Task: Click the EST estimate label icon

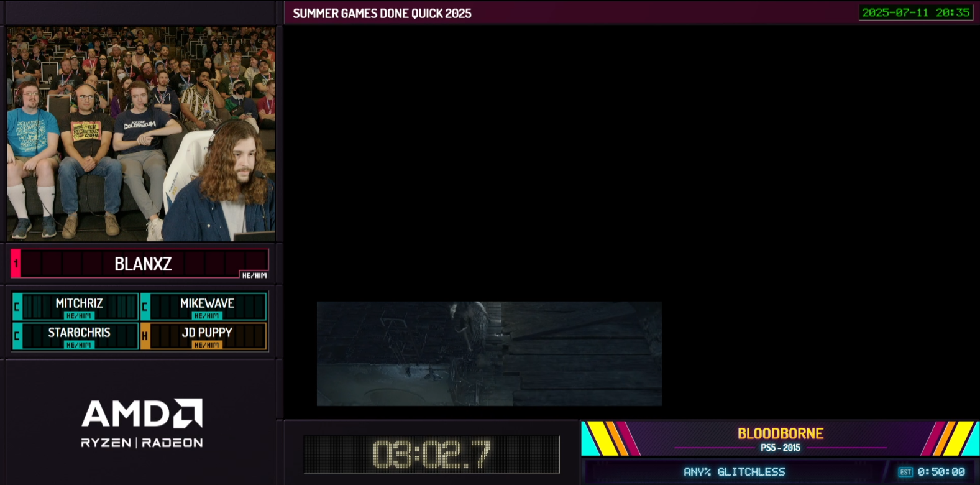Action: point(905,472)
